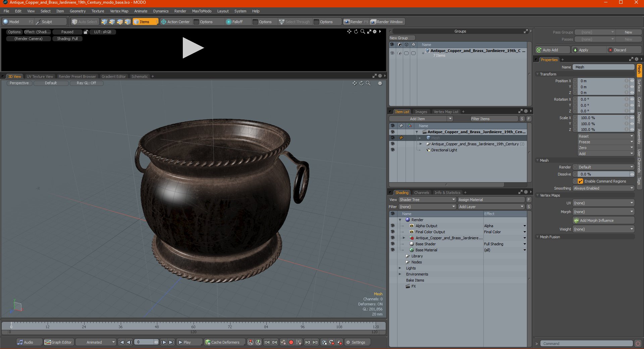Select the Edges selection mode icon
Viewport: 644px width, 349px height.
tap(112, 22)
